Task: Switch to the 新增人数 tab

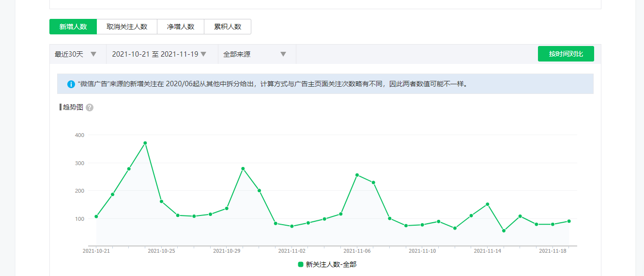Action: [73, 27]
